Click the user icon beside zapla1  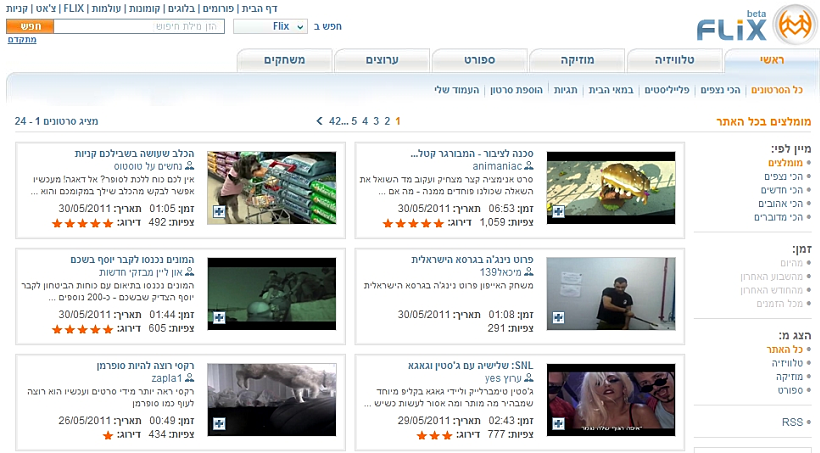click(189, 379)
